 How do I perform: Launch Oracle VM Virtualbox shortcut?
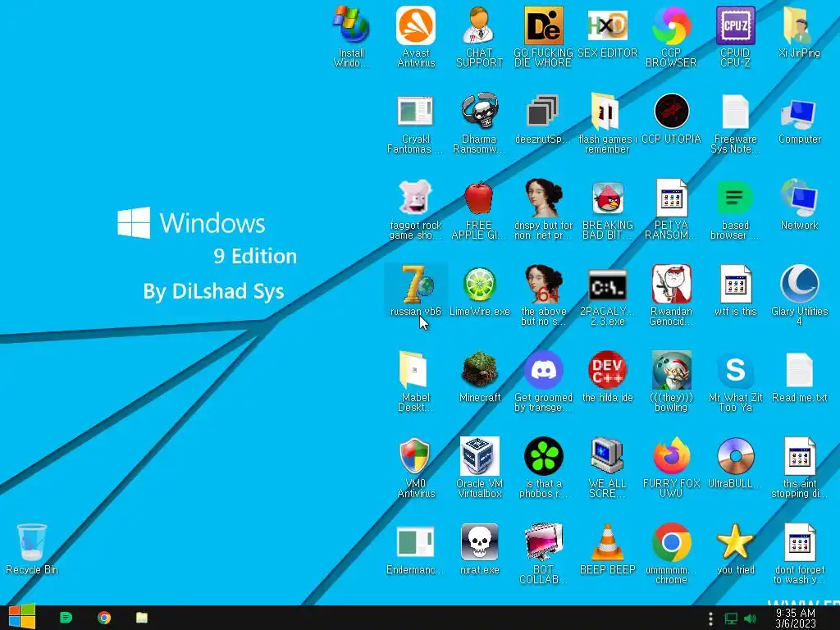[479, 468]
